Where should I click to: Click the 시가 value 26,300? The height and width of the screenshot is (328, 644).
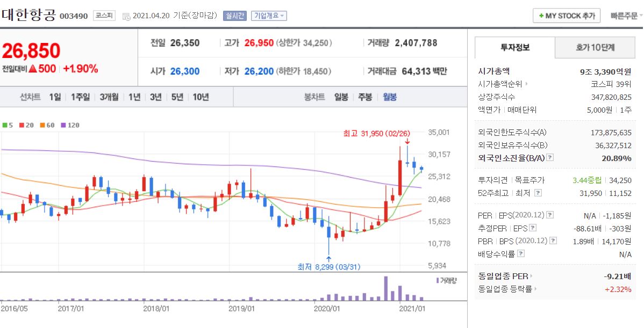pyautogui.click(x=185, y=71)
